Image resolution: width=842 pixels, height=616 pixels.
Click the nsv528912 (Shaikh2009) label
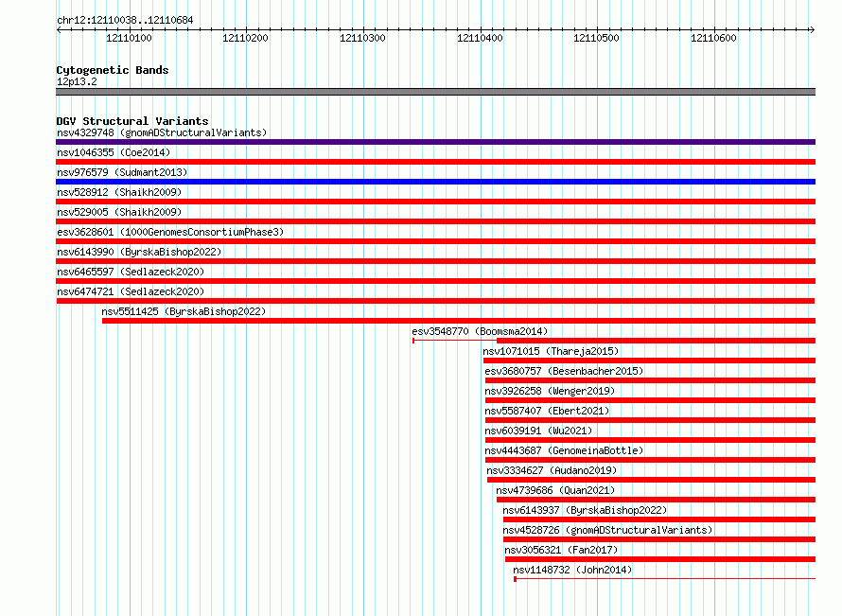tap(119, 192)
